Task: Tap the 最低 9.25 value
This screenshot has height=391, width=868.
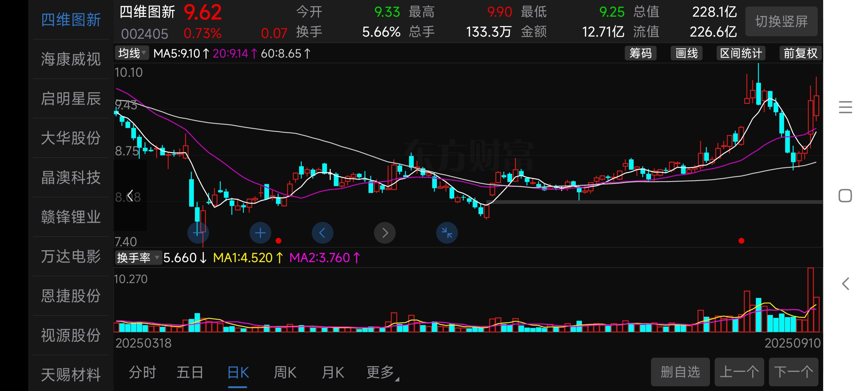Action: click(x=612, y=12)
